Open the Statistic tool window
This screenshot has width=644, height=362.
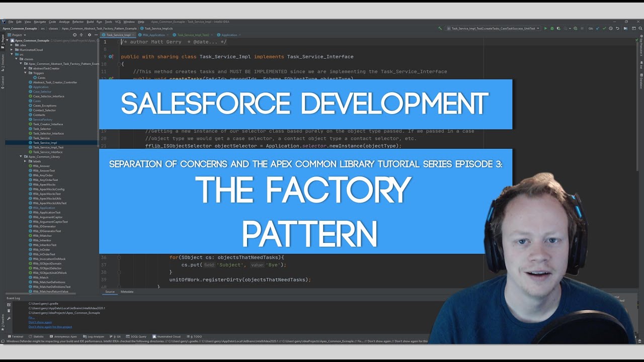(x=37, y=336)
